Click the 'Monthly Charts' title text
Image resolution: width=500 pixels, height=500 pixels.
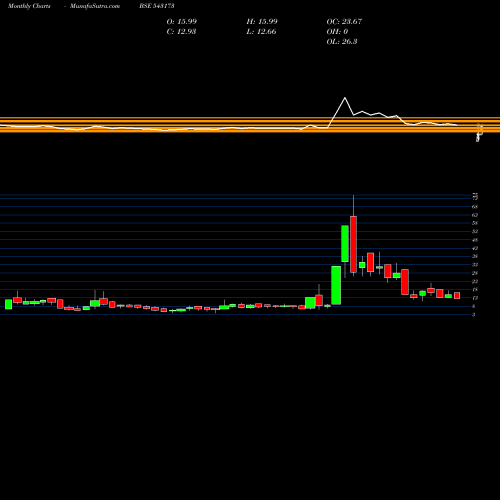coord(29,6)
